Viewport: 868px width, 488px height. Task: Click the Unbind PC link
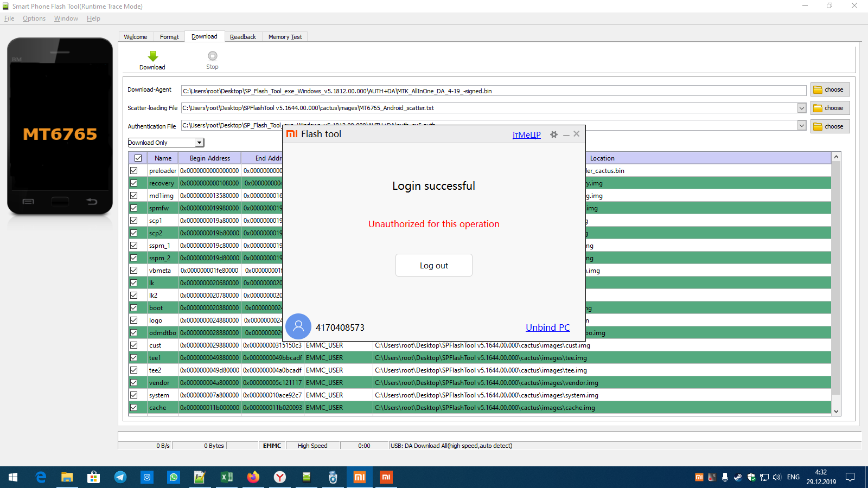[548, 328]
